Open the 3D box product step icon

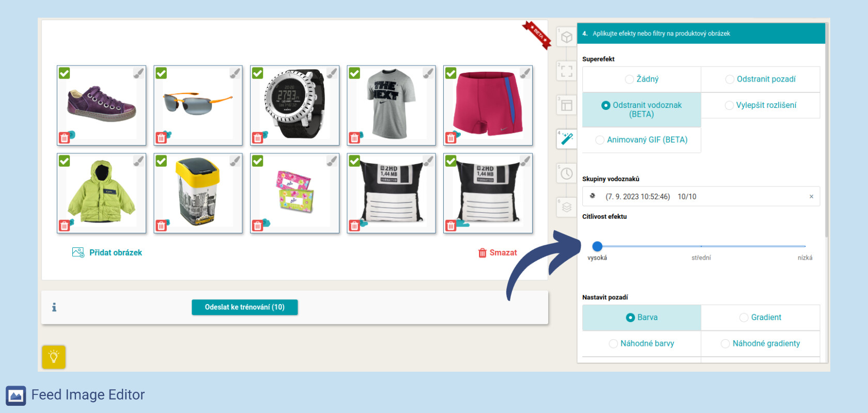566,37
